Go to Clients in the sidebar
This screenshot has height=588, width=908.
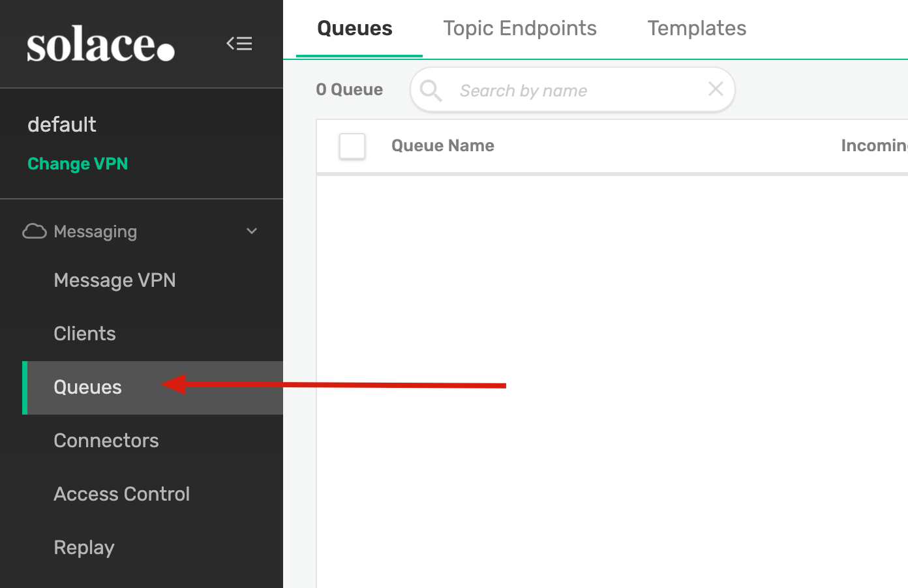coord(85,334)
